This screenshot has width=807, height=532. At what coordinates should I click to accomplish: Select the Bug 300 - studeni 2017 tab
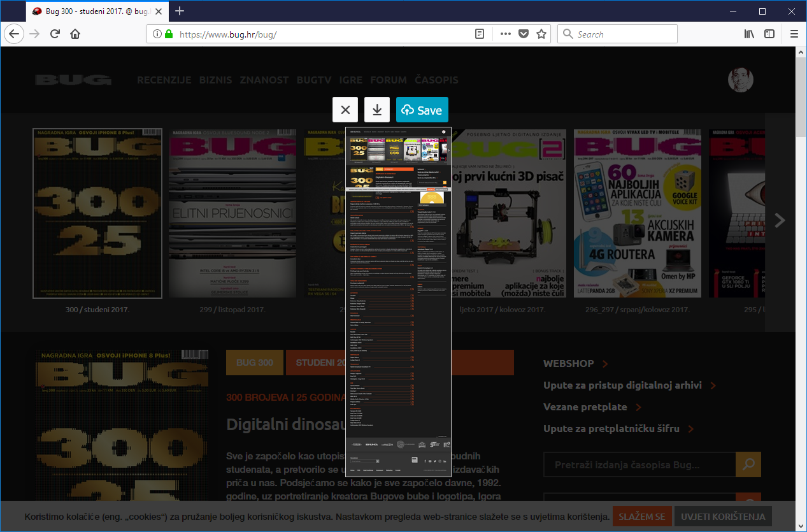pyautogui.click(x=97, y=11)
